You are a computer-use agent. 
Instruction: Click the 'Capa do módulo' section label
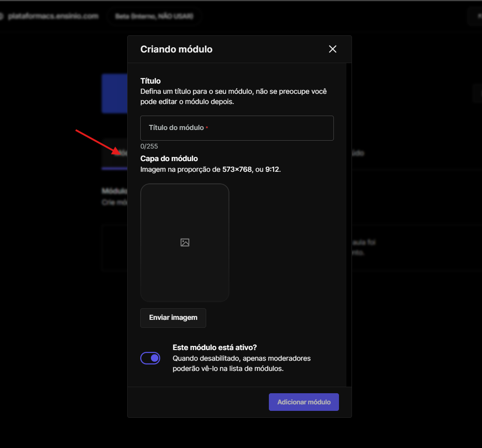point(169,158)
